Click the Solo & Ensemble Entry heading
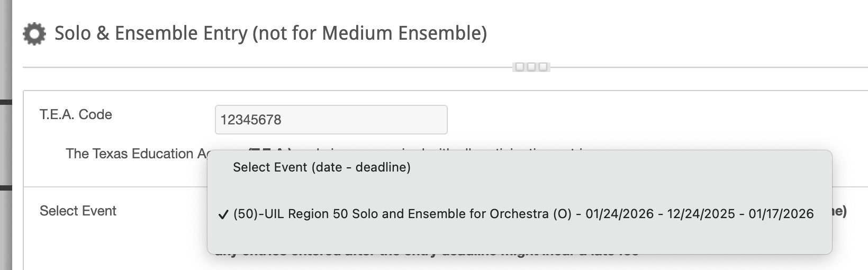Screen dimensions: 868x270 coord(270,33)
